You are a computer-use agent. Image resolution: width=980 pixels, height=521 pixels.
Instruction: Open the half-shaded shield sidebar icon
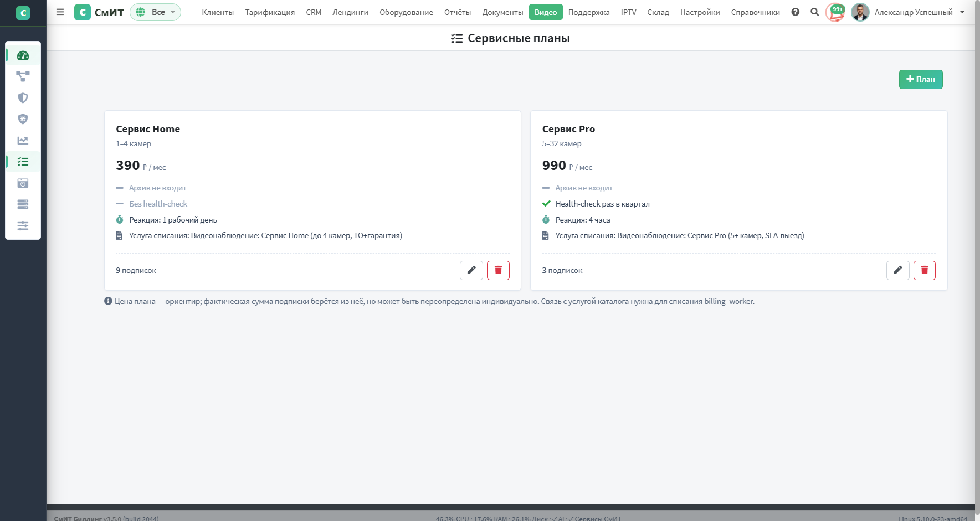(23, 98)
